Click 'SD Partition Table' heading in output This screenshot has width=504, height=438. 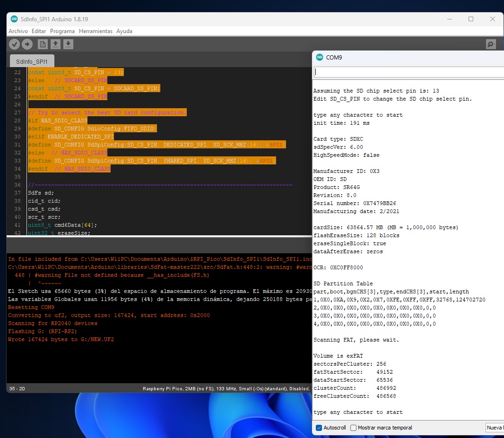(x=343, y=283)
